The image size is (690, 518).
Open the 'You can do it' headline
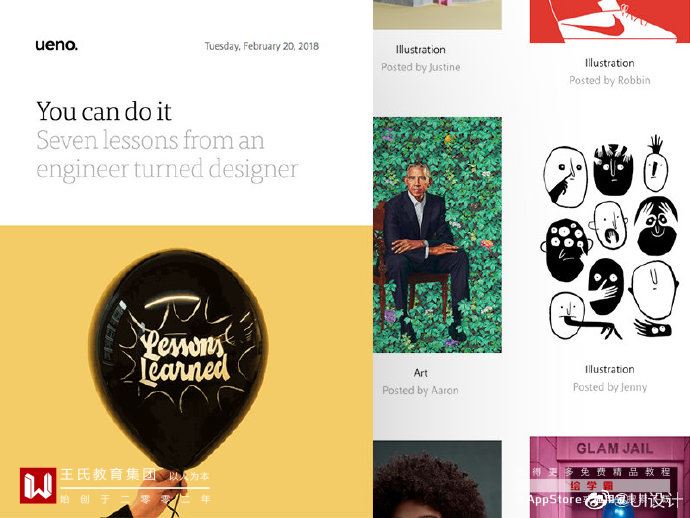point(104,111)
